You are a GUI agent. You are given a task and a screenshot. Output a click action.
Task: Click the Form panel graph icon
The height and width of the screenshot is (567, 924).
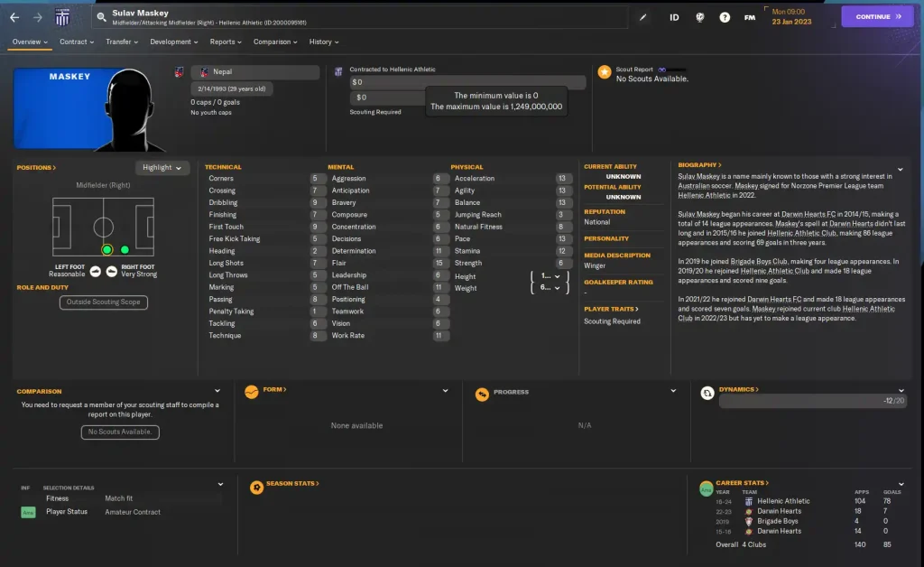[x=252, y=392]
